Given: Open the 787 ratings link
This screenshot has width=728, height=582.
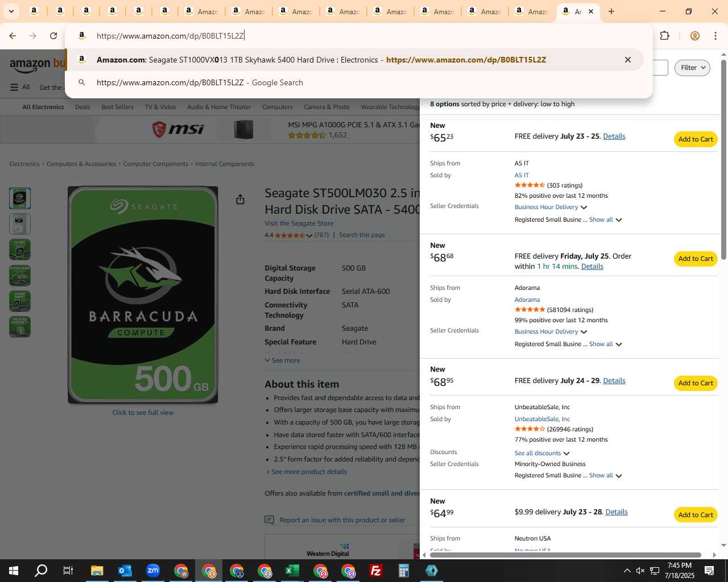Looking at the screenshot, I should click(x=321, y=235).
